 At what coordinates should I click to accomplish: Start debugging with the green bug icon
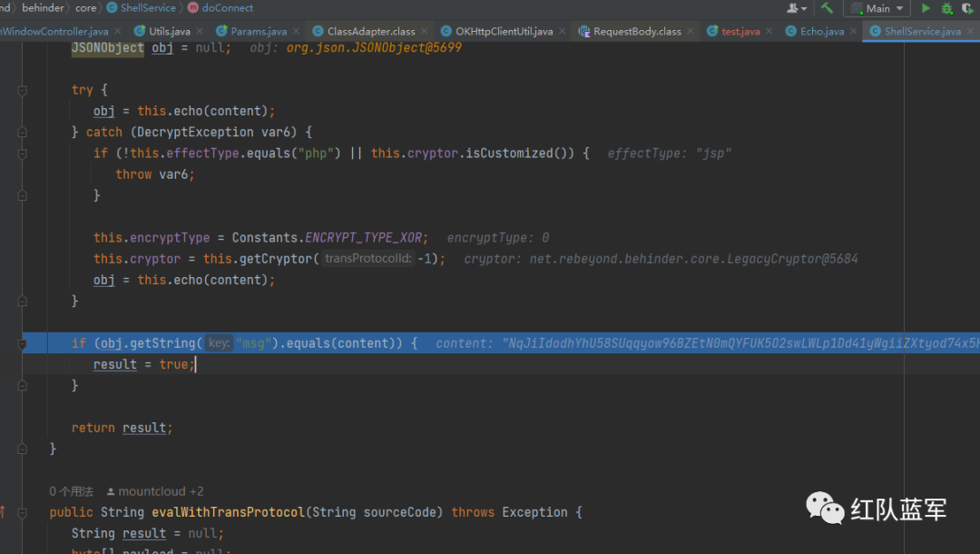946,8
